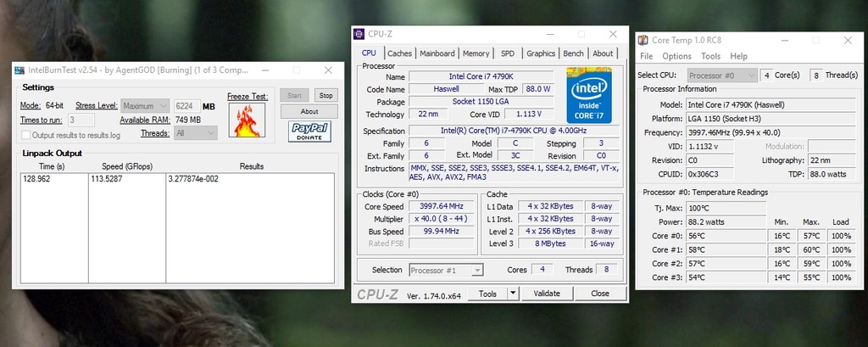Click the greyed Start button in IntelBurnTest
This screenshot has height=347, width=868.
tap(294, 95)
